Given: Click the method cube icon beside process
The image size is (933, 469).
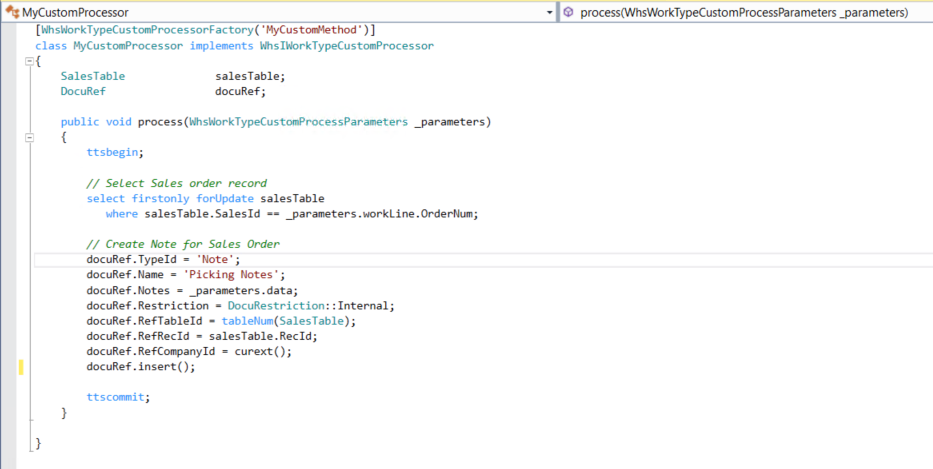Looking at the screenshot, I should [569, 12].
